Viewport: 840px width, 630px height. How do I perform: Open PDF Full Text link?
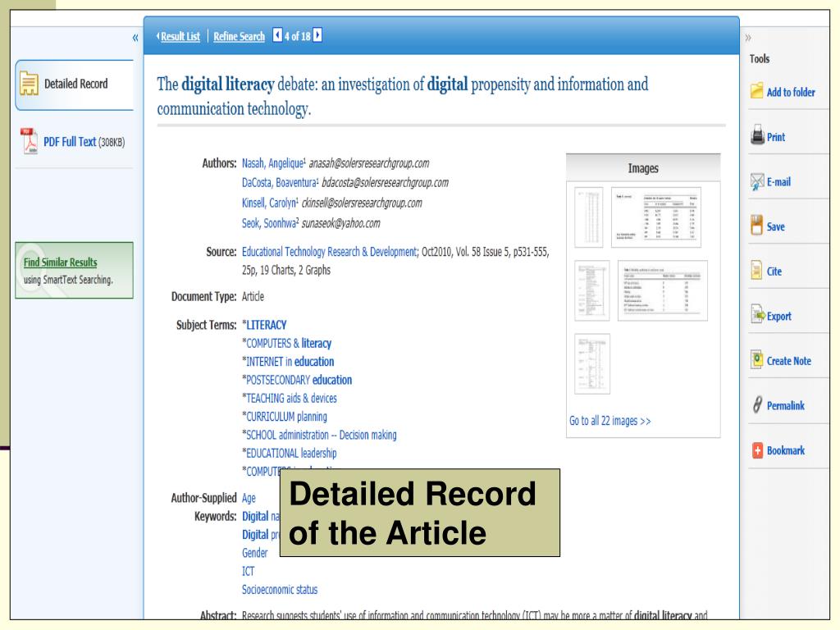[70, 142]
